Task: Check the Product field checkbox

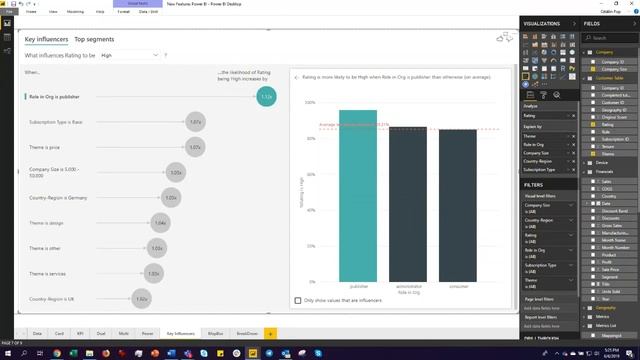Action: [x=593, y=255]
